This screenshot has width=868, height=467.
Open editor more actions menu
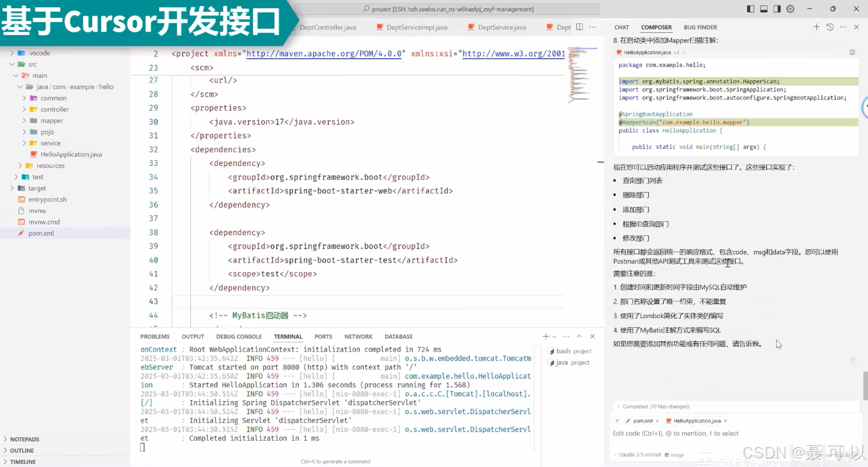(593, 27)
